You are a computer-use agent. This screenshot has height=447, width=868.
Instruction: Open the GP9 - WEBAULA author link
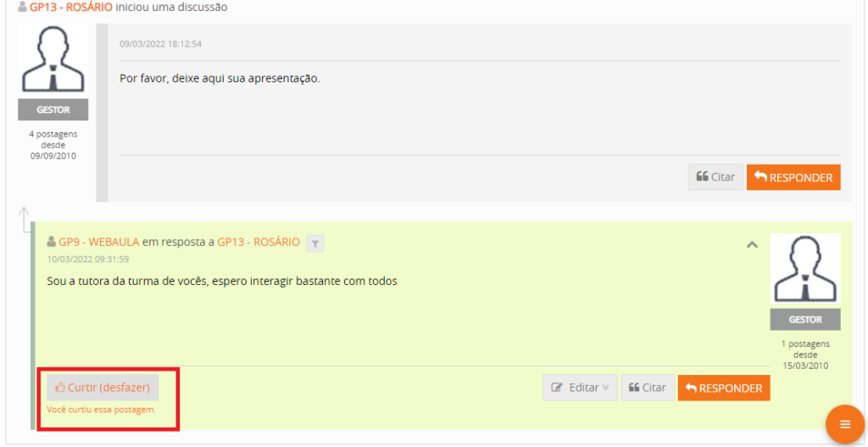(98, 242)
